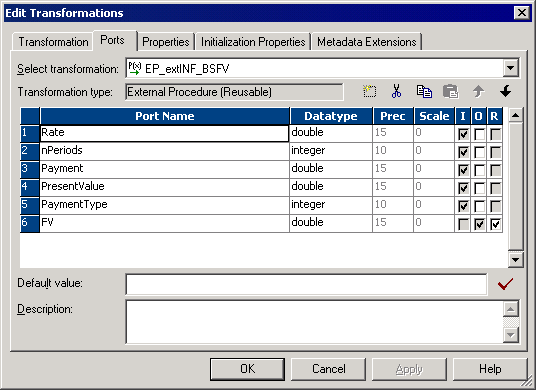Viewport: 536px width, 390px height.
Task: Click description box scroll up arrow
Action: point(511,309)
